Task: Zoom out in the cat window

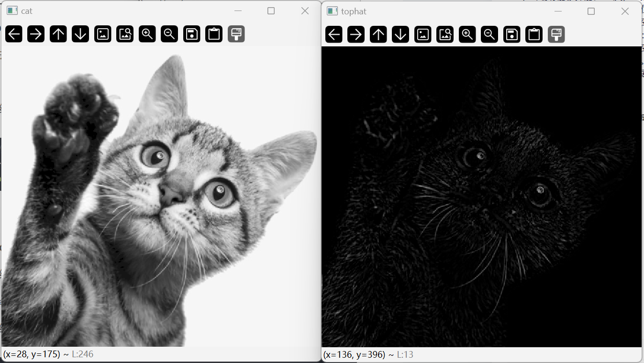Action: click(169, 34)
